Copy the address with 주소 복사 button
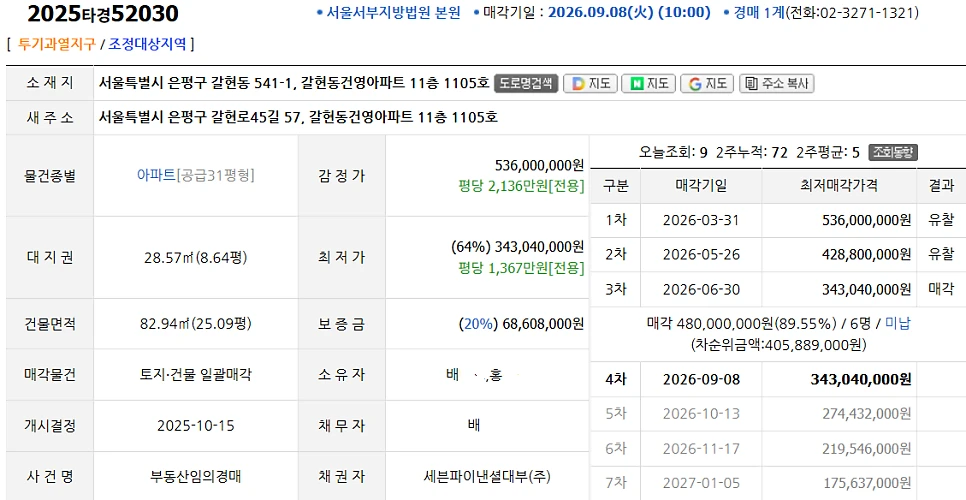This screenshot has height=500, width=966. click(x=776, y=84)
